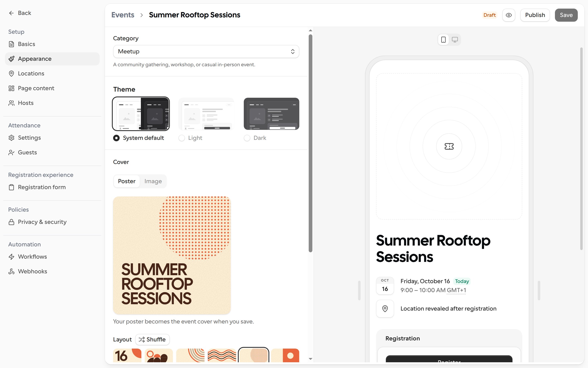
Task: Click the scroll down arrow of editor
Action: 310,359
